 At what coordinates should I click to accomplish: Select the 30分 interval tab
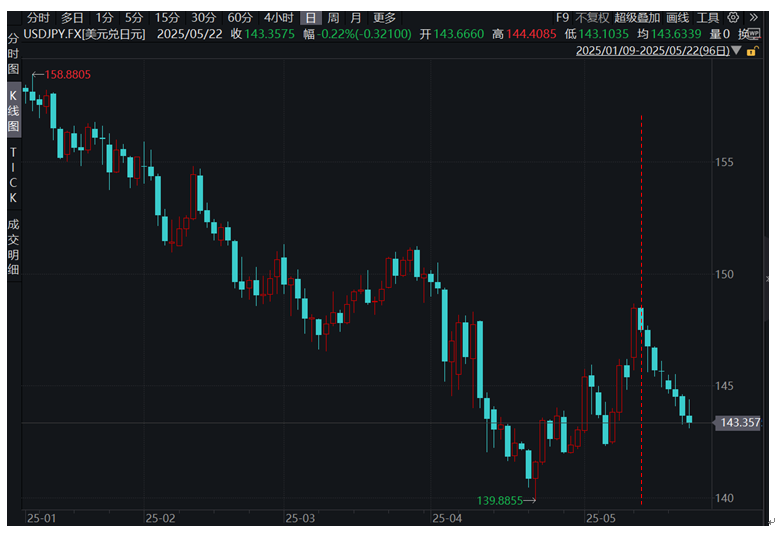click(x=203, y=18)
